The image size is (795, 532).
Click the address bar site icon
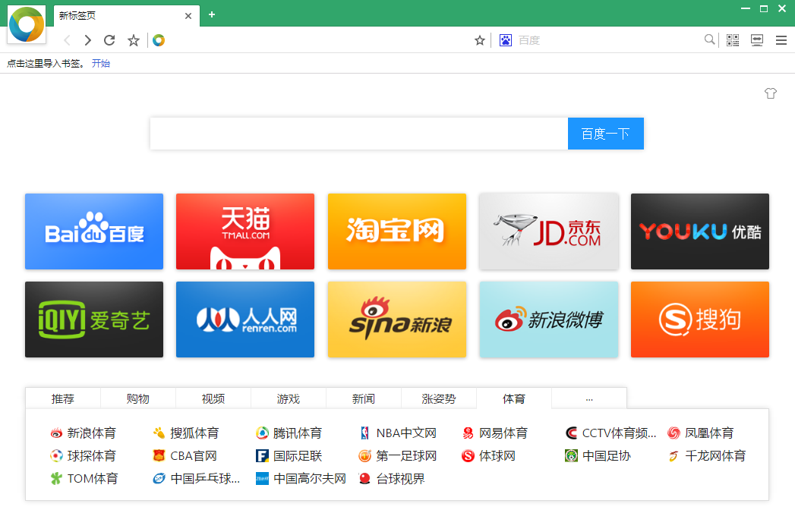click(x=159, y=40)
